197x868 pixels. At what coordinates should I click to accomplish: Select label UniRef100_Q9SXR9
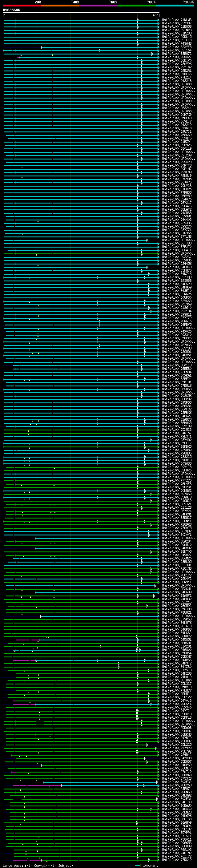(x=177, y=162)
